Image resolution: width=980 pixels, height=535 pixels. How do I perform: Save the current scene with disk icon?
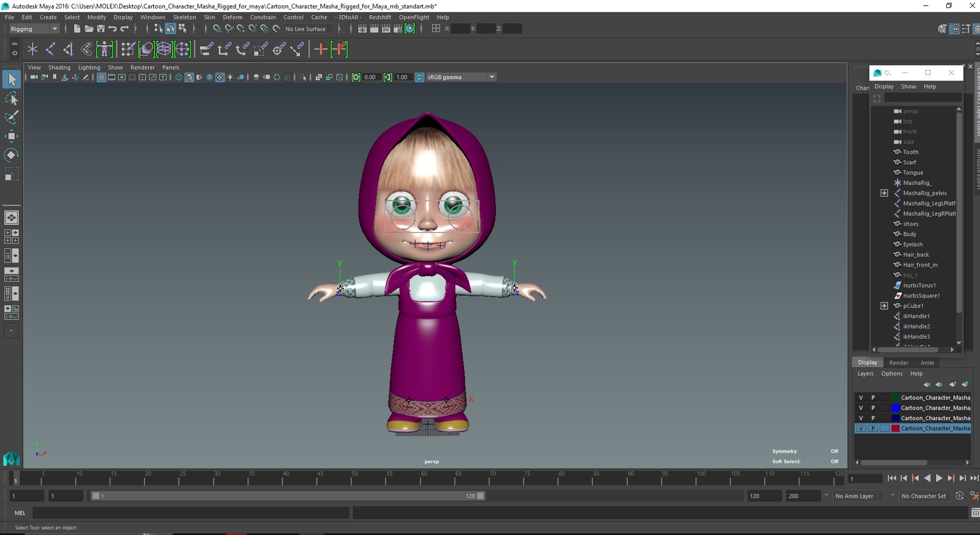coord(101,29)
